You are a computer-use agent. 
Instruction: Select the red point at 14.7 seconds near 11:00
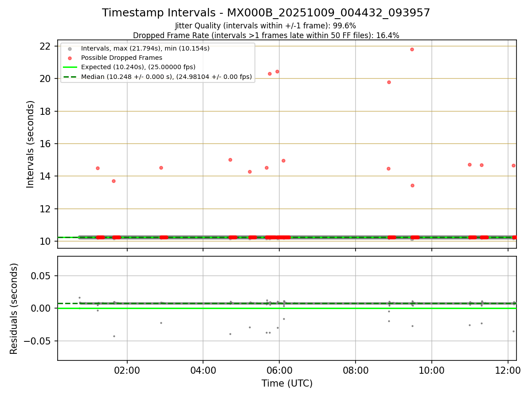tap(469, 164)
